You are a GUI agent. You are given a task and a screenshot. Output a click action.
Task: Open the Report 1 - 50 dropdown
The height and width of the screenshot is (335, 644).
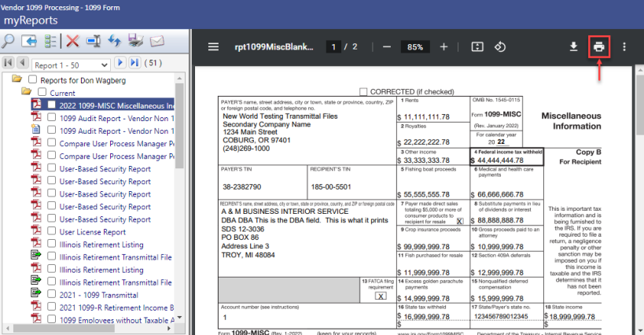[72, 64]
